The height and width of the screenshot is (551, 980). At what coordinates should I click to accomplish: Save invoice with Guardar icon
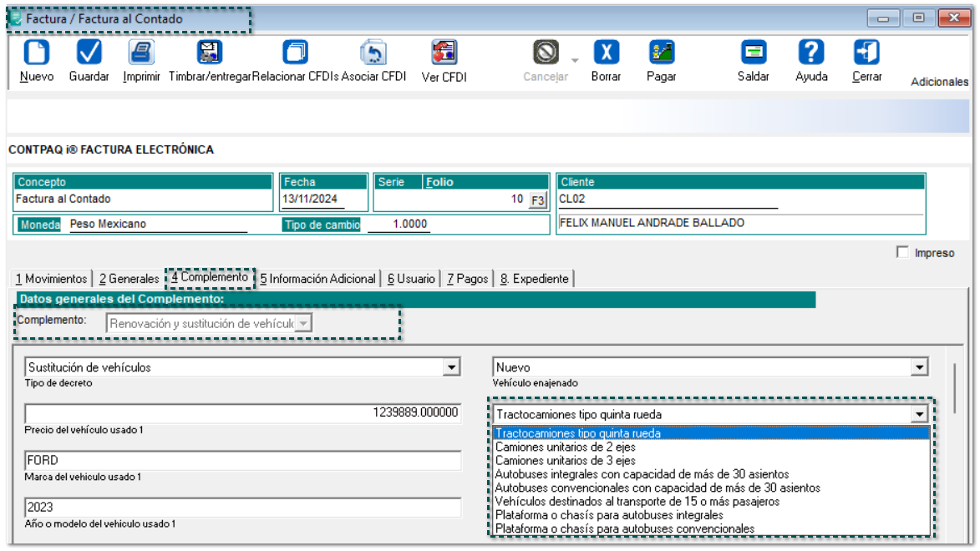click(89, 53)
